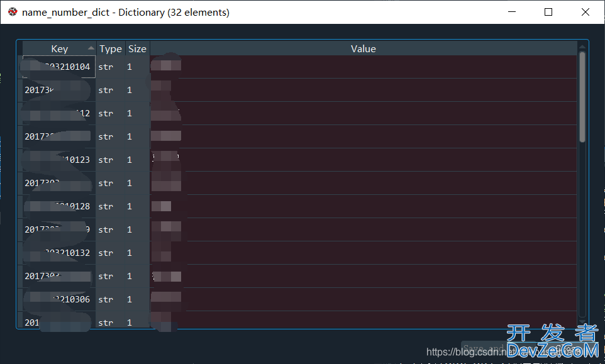
Task: Click the sort arrow in the Key header
Action: pyautogui.click(x=91, y=48)
